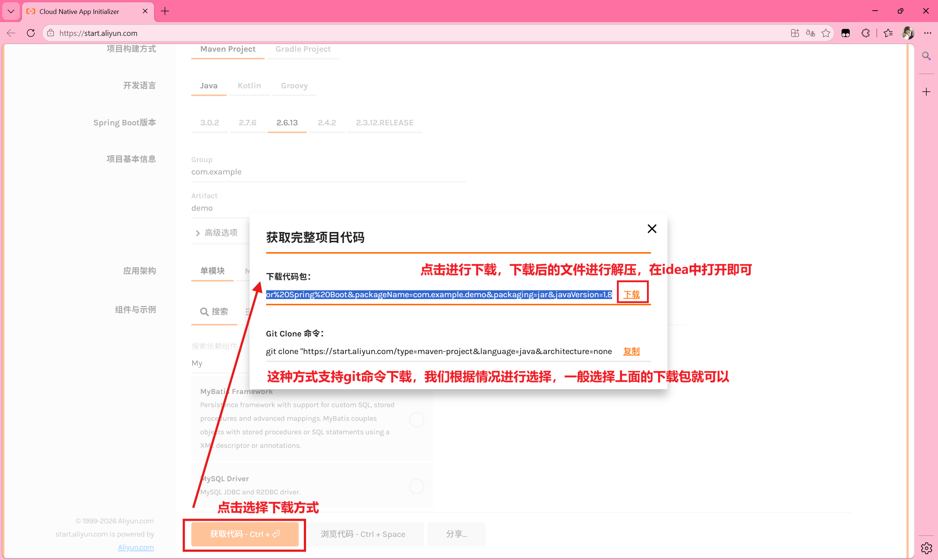Open browser extensions puzzle icon
Screen dimensions: 938x560
tap(865, 33)
